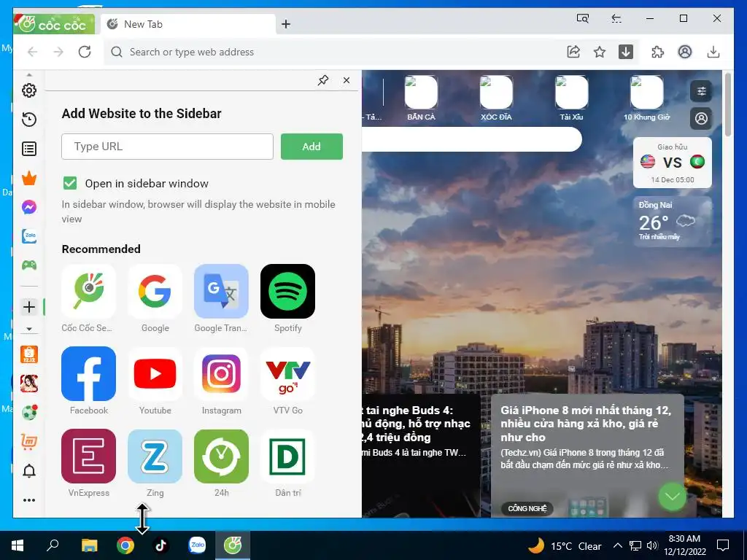Open Windows Start menu
This screenshot has height=560, width=747.
18,545
